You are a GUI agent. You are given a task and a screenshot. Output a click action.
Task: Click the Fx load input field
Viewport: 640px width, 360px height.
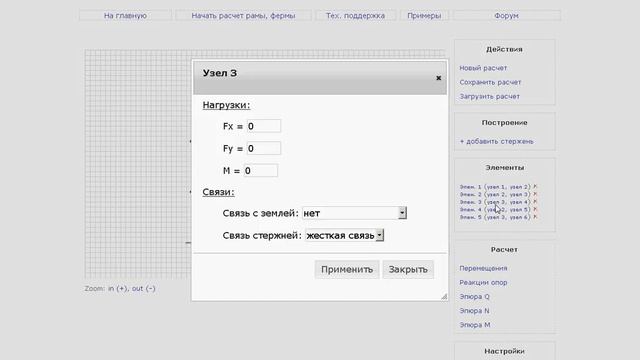click(x=264, y=126)
